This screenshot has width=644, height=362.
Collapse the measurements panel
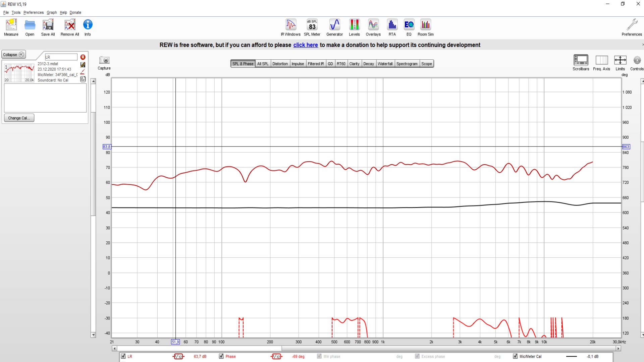point(13,55)
